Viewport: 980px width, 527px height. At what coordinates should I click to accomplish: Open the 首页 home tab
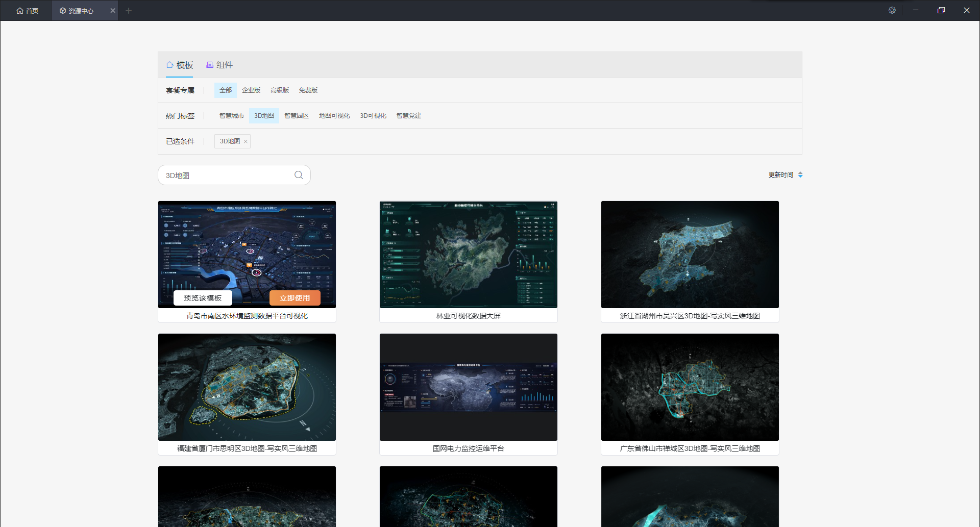click(28, 11)
